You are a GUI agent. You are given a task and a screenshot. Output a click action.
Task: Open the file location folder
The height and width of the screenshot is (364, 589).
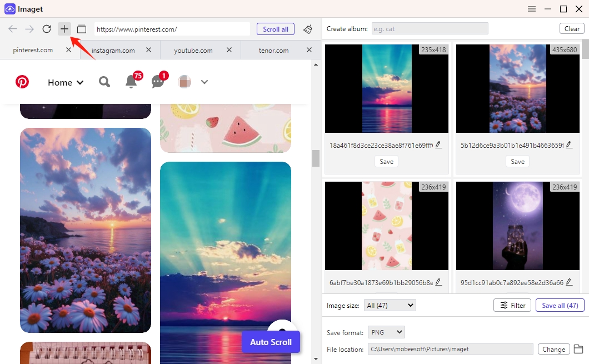pyautogui.click(x=578, y=349)
